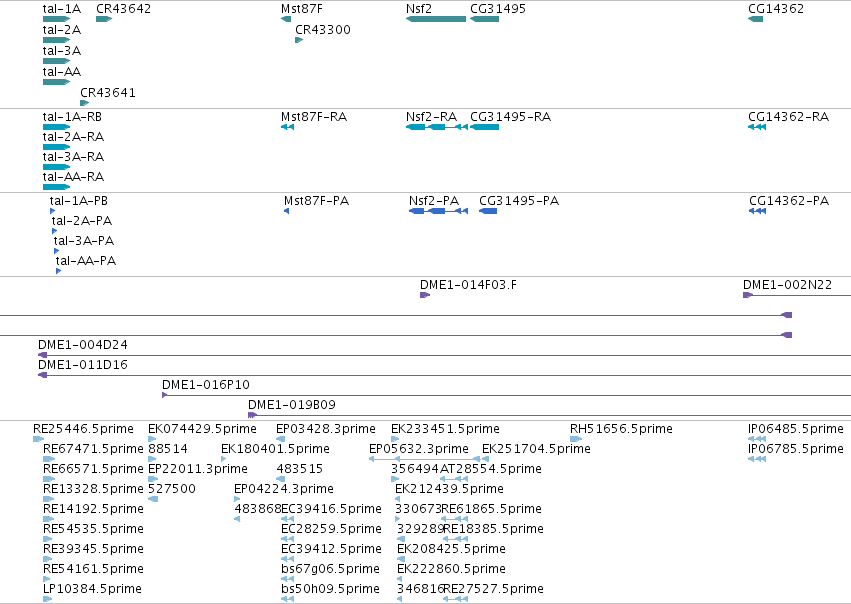Click the RE25446.5prime EST label
The height and width of the screenshot is (604, 851).
coord(83,429)
